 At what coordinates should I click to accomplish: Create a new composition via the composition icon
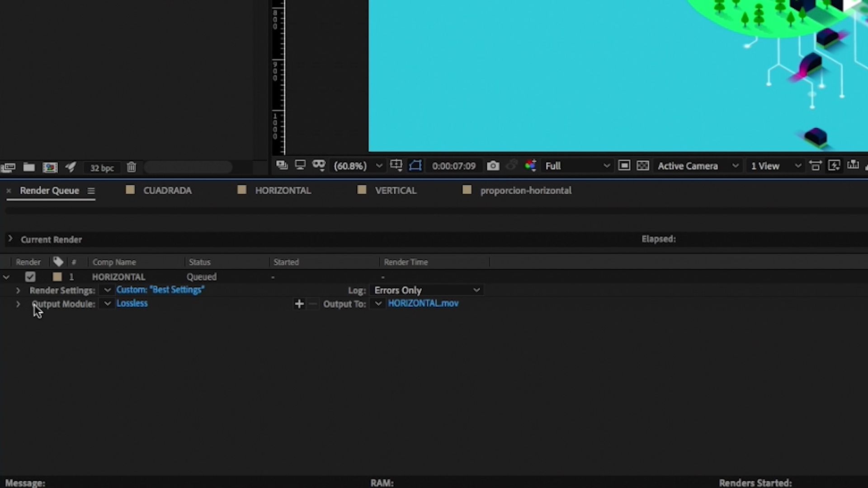[x=50, y=168]
